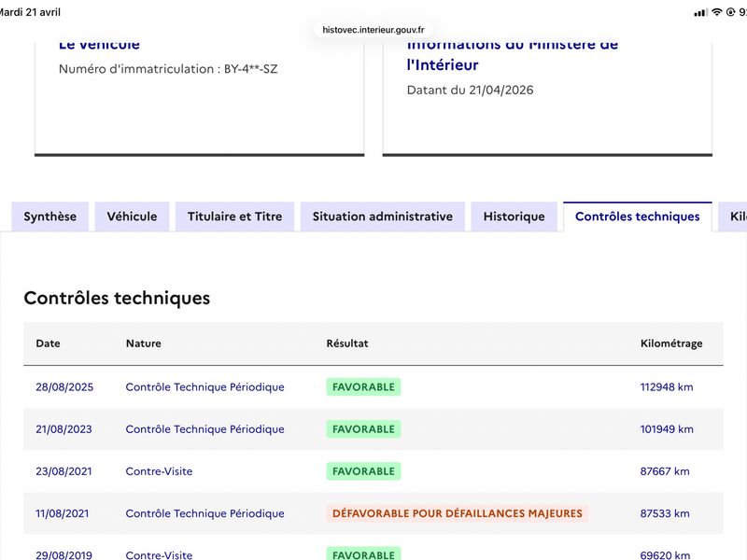The image size is (747, 560).
Task: Click the Kilométrage column header
Action: pos(671,343)
